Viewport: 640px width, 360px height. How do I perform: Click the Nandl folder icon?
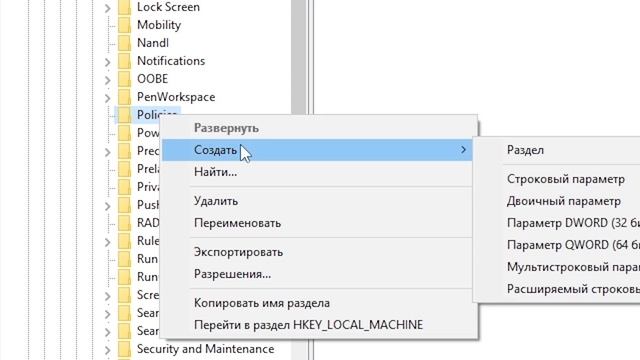click(x=124, y=43)
